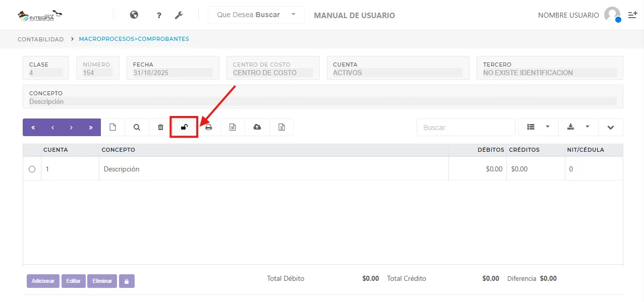
Task: Click the CONTABILIDAD breadcrumb item
Action: (x=40, y=39)
